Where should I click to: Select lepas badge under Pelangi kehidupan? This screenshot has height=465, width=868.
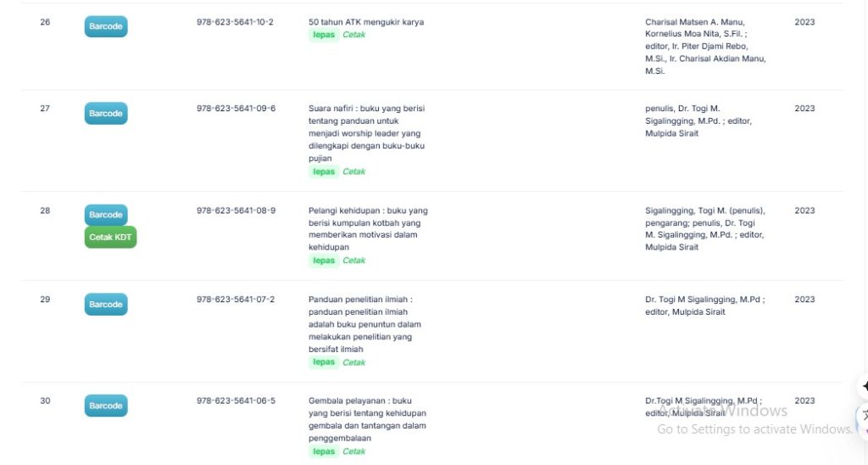pos(324,261)
